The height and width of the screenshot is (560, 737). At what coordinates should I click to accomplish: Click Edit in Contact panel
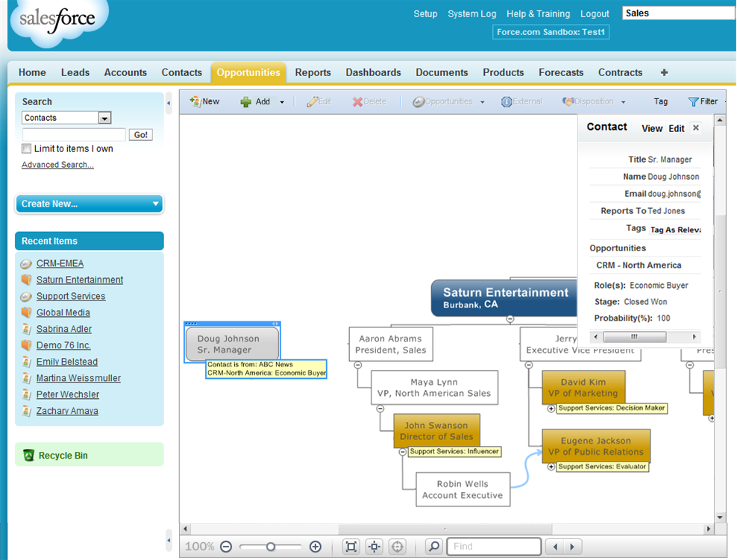point(677,128)
